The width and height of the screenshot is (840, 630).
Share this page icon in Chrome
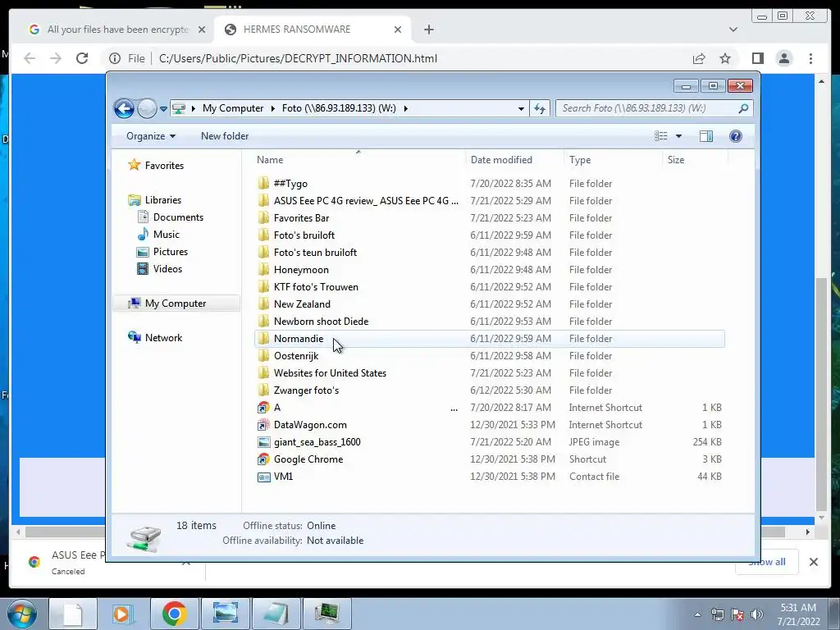pyautogui.click(x=699, y=58)
